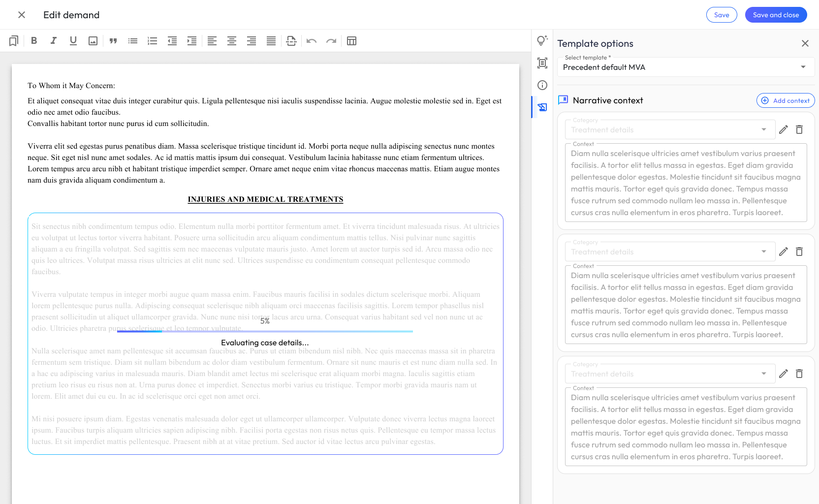Create a bulleted list
The width and height of the screenshot is (819, 504).
point(133,41)
